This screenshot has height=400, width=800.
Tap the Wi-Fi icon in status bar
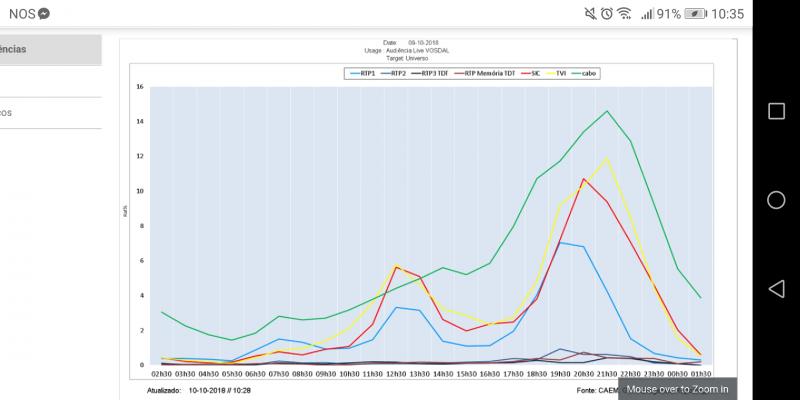(x=624, y=14)
